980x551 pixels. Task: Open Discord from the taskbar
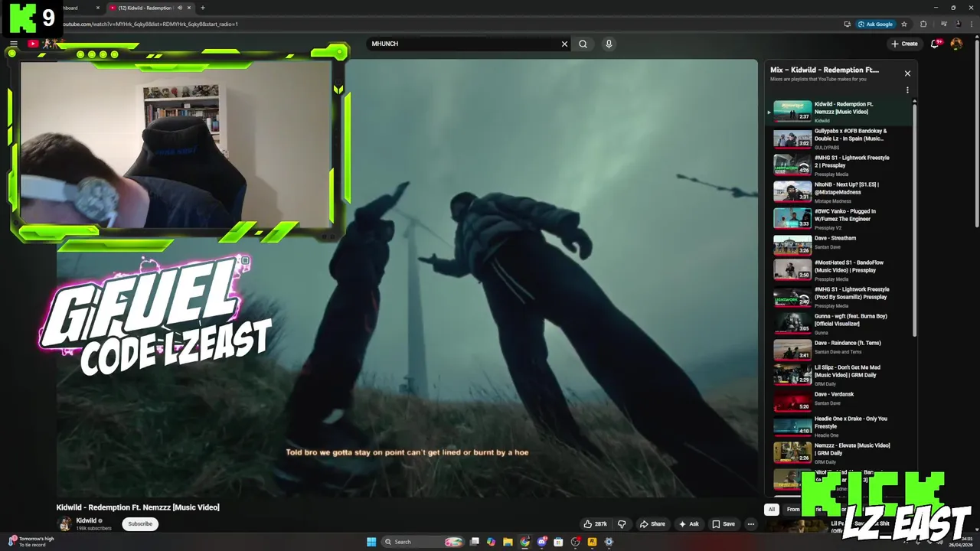(541, 542)
